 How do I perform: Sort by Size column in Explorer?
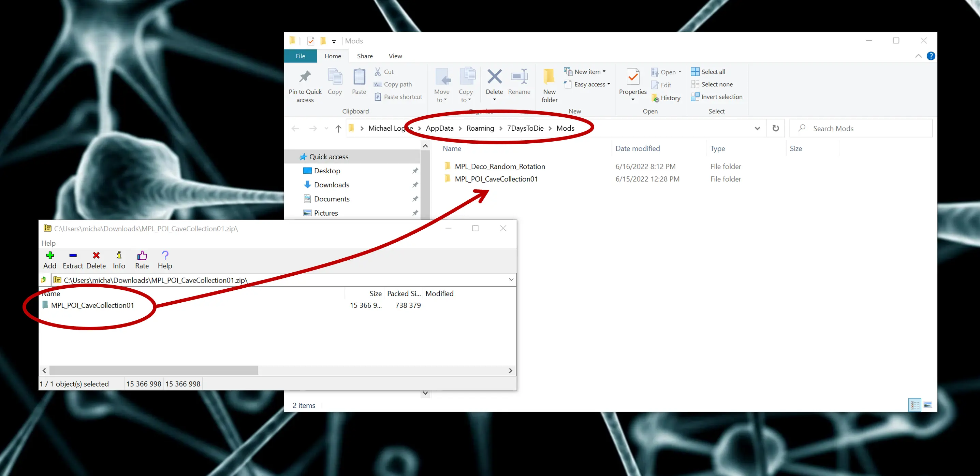[x=795, y=148]
